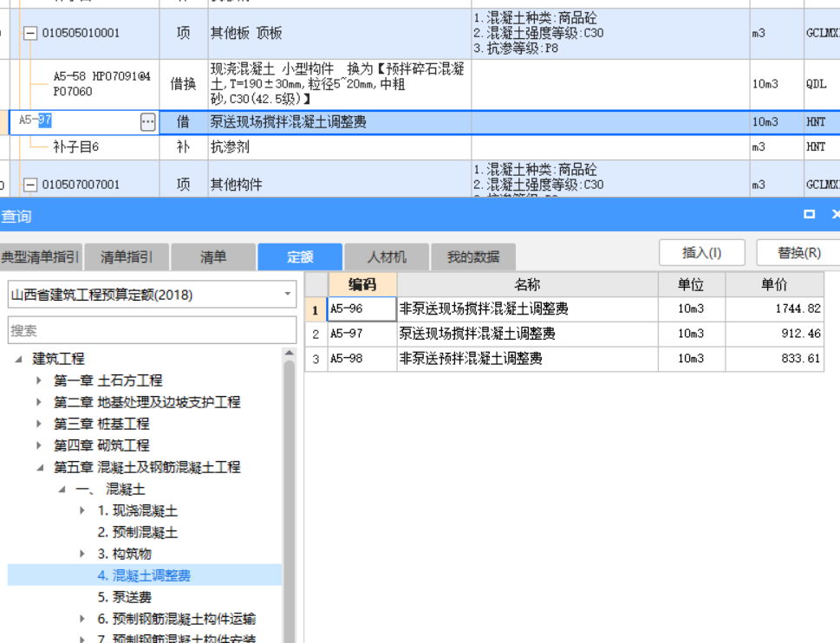Maximize the 查询 panel
Viewport: 840px width, 643px height.
809,214
